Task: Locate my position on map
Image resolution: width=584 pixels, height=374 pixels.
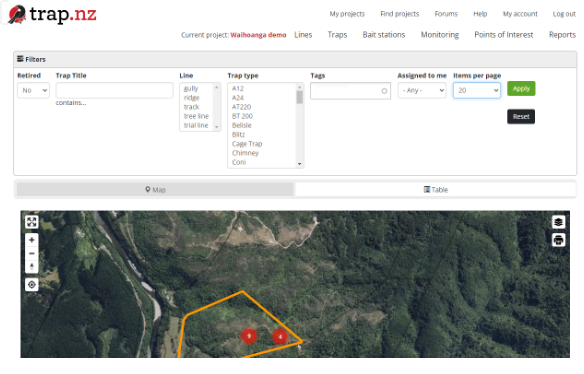Action: [32, 285]
